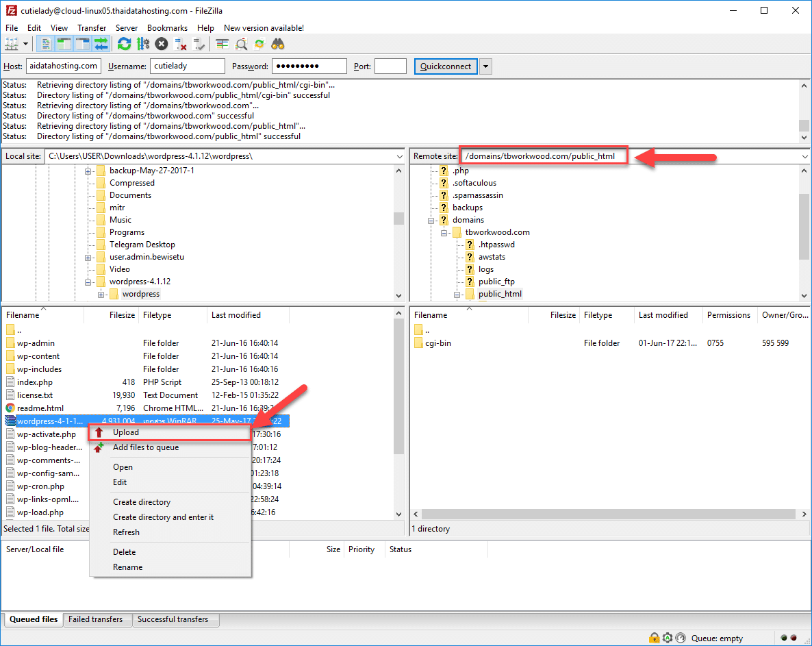Sort local files by Last modified column
Image resolution: width=812 pixels, height=646 pixels.
(248, 315)
